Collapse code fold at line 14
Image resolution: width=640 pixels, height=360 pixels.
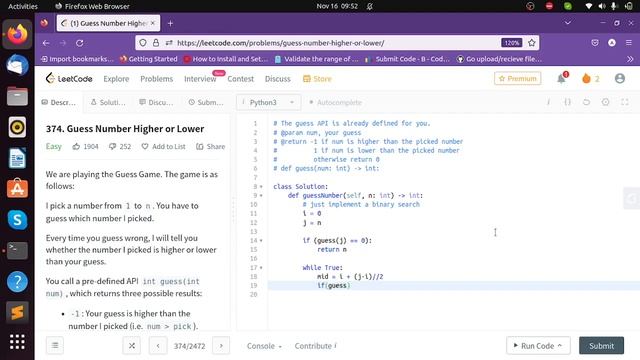pos(261,240)
